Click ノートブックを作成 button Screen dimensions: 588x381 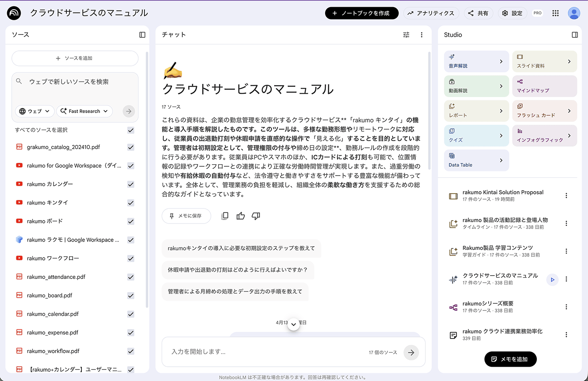(x=362, y=13)
